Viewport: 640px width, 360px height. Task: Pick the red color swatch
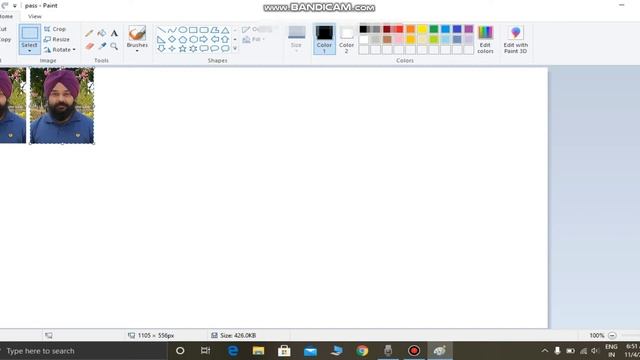coord(399,29)
